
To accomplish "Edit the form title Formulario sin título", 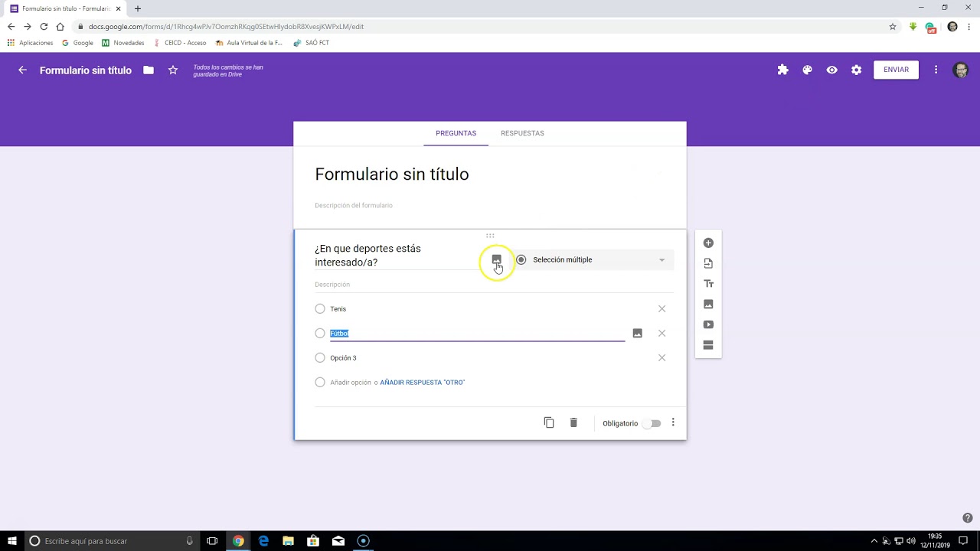I will pos(392,174).
